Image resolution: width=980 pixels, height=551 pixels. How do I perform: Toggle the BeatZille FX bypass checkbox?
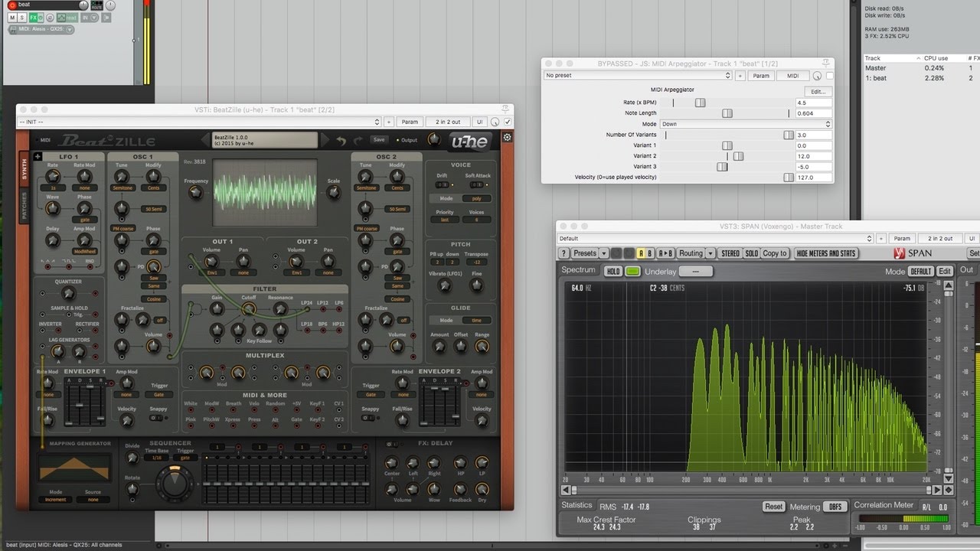click(x=507, y=122)
